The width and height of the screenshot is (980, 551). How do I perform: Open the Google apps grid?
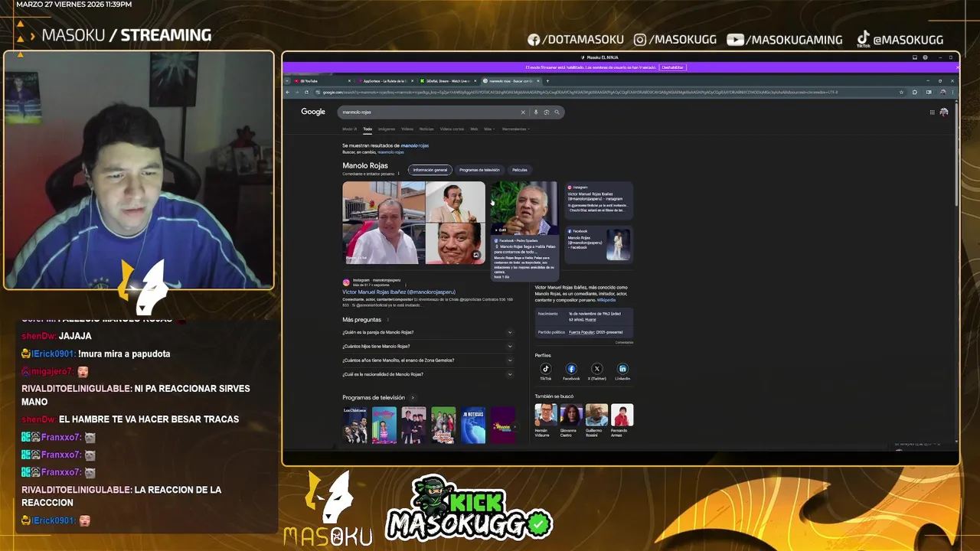[x=932, y=112]
